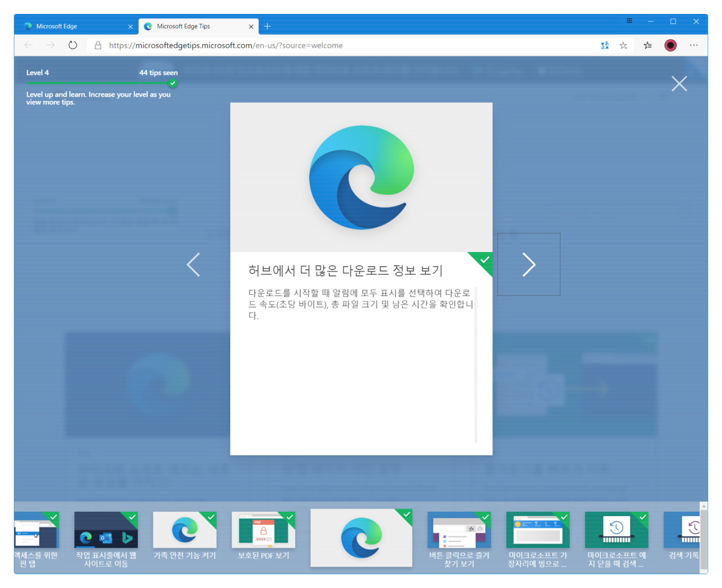Show the next tip card
Viewport: 722px width, 588px height.
click(x=529, y=264)
